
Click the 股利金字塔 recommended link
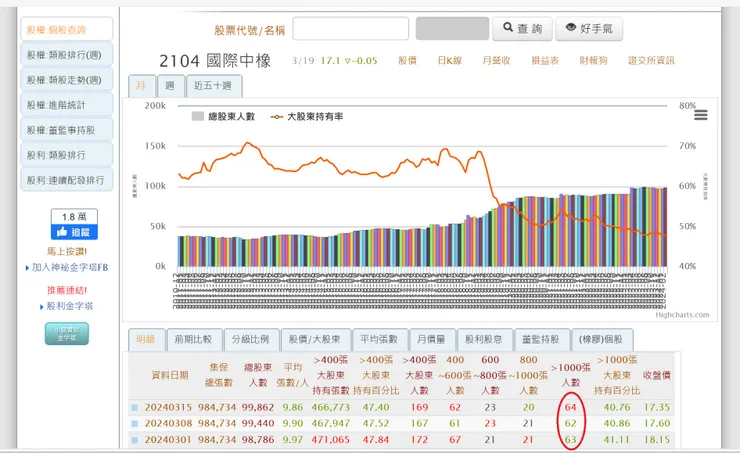[x=69, y=306]
